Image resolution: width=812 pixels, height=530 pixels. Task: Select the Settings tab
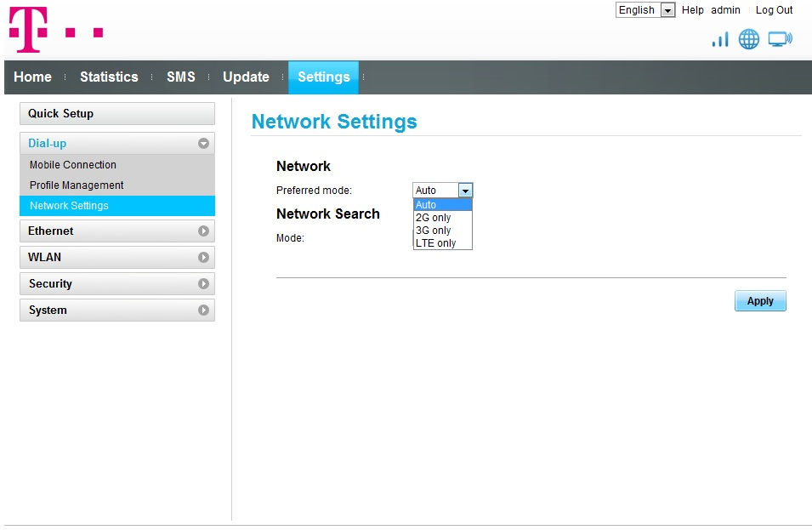point(324,77)
